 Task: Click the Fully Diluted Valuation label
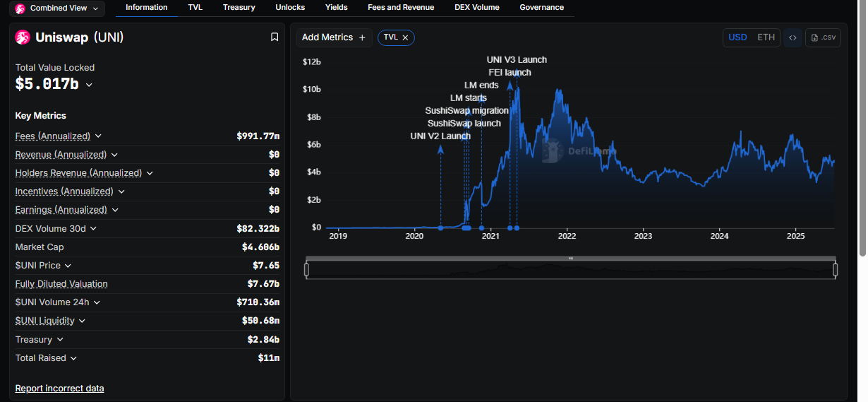pos(61,284)
